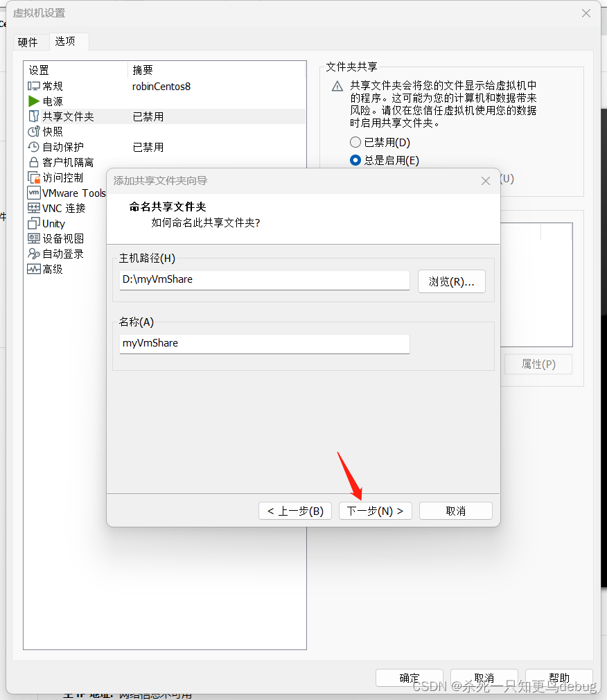
Task: Enable 总是启用(E) folder sharing option
Action: [355, 159]
